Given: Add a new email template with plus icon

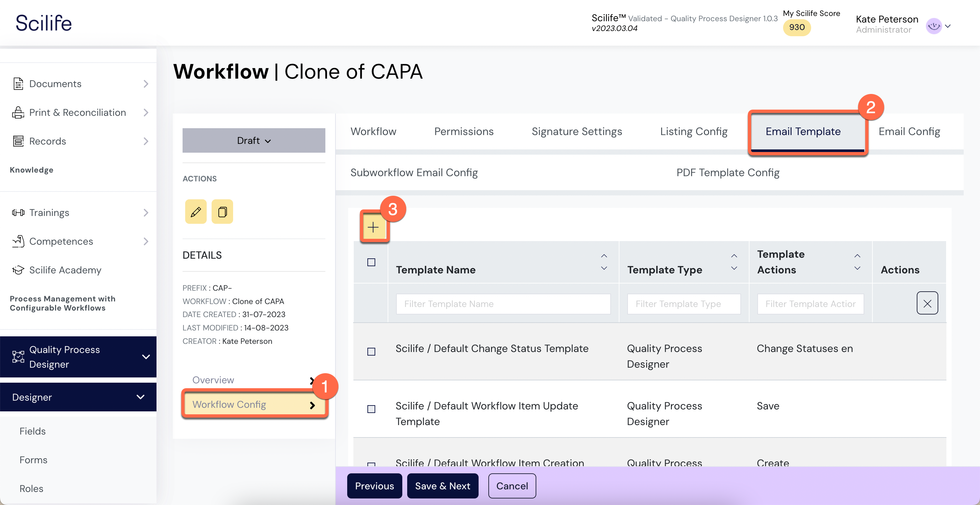Looking at the screenshot, I should point(373,227).
